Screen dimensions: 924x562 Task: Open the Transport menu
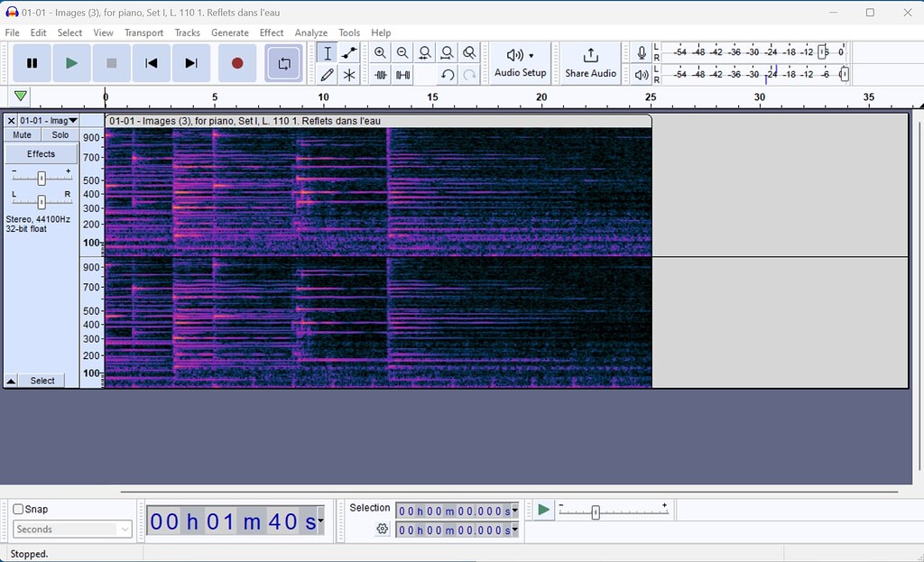(143, 32)
